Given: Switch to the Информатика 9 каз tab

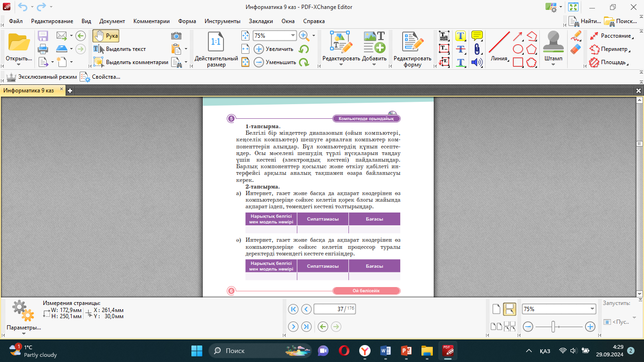Looking at the screenshot, I should point(29,90).
